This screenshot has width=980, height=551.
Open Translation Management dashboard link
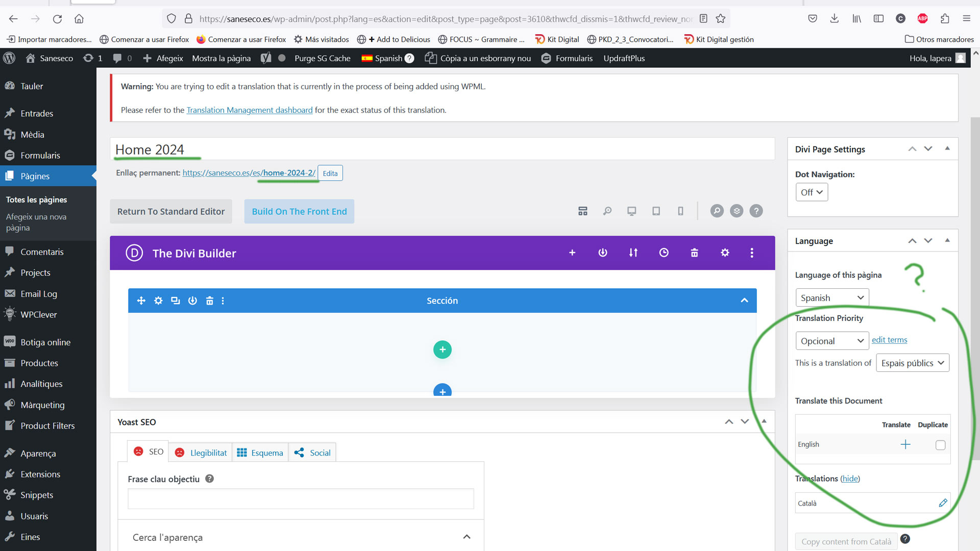click(250, 110)
